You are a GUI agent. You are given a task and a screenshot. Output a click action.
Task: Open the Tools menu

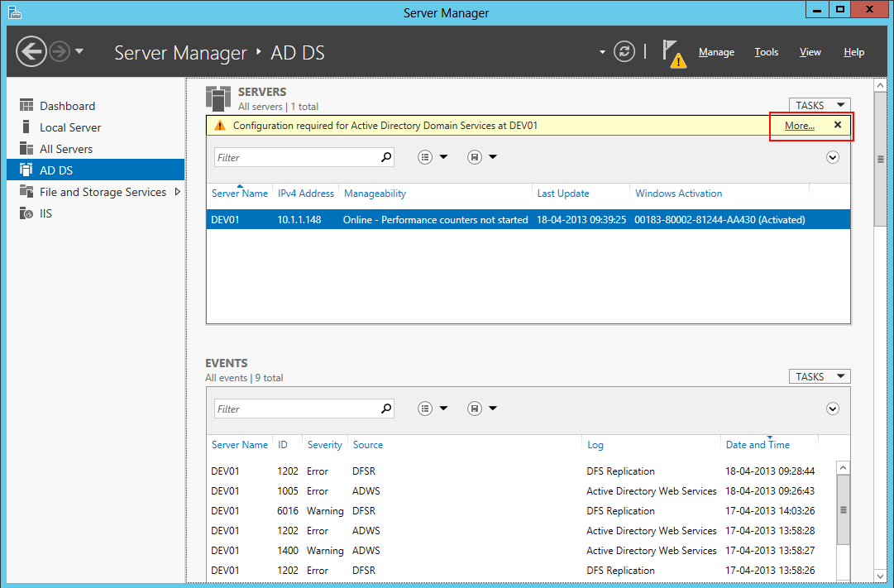[766, 52]
